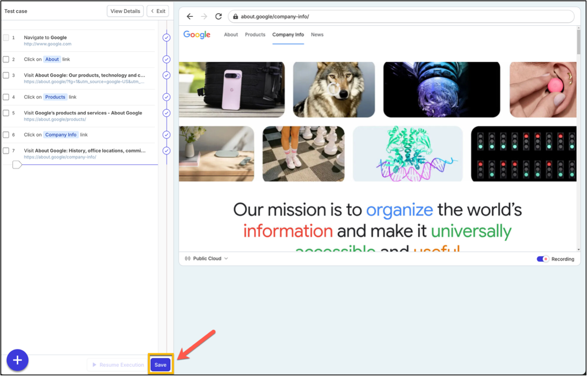This screenshot has width=588, height=377.
Task: Save the recorded test case
Action: pyautogui.click(x=161, y=365)
